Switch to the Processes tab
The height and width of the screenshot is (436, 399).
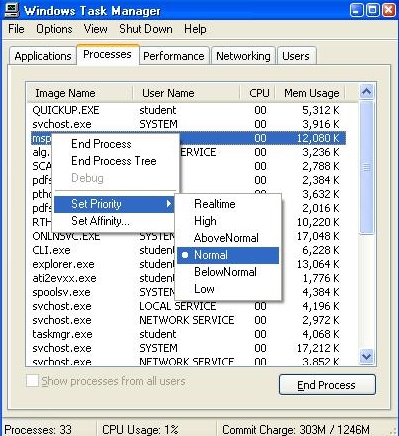pyautogui.click(x=107, y=54)
